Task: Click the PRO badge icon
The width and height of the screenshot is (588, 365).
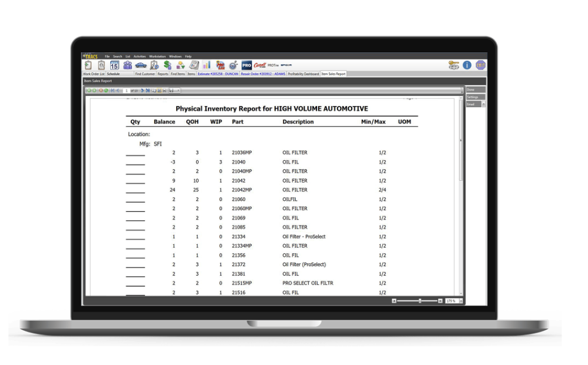Action: coord(247,65)
